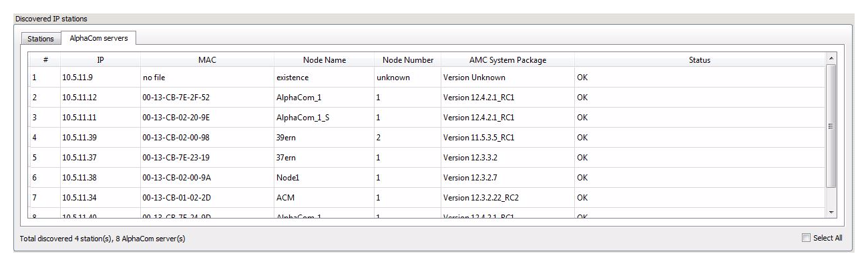Viewport: 868px width, 266px height.
Task: Enable the Select All checkbox
Action: point(807,238)
